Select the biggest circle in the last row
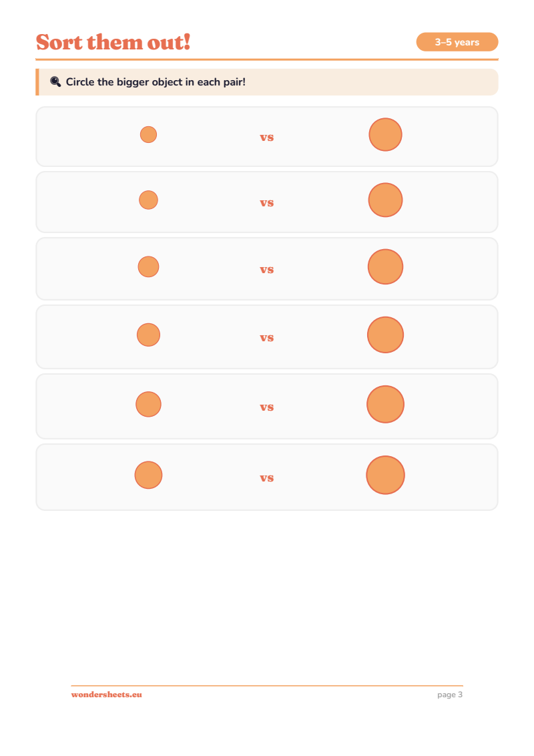Viewport: 534px width, 756px height. coord(385,475)
